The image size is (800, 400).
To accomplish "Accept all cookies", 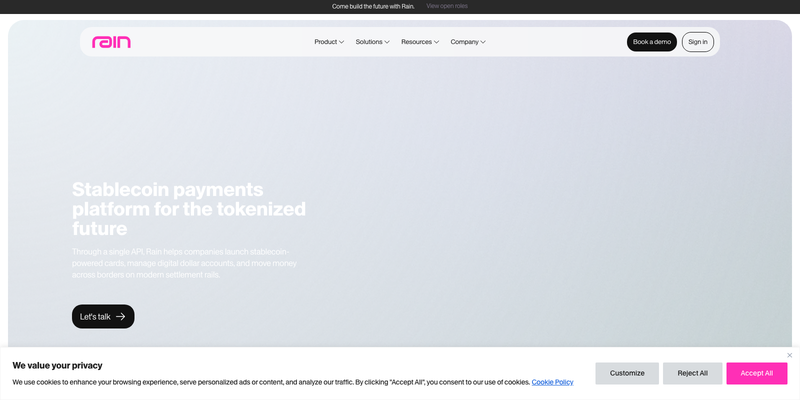I will [757, 373].
